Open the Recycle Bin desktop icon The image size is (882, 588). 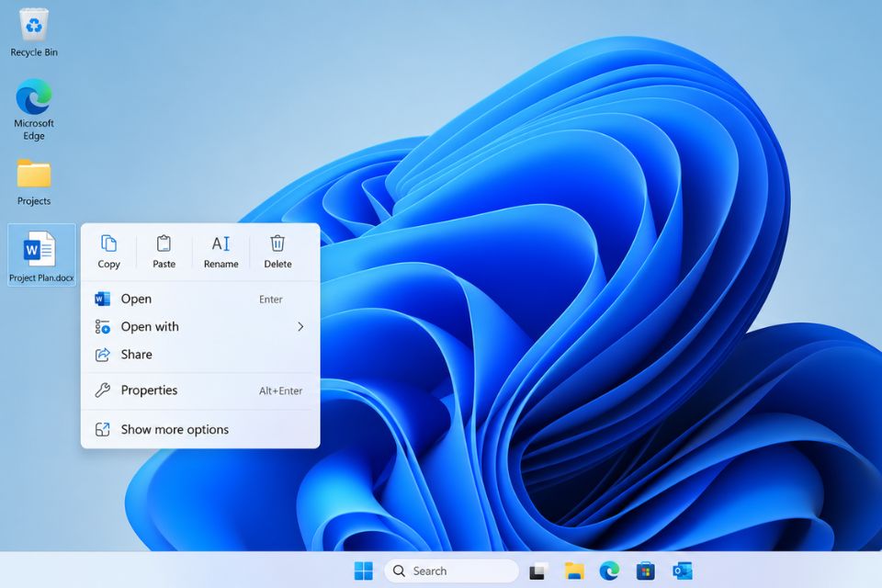[34, 33]
